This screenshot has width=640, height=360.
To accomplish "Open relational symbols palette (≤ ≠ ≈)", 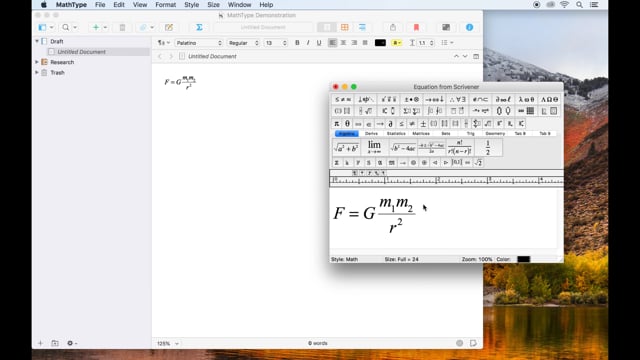I will [343, 99].
